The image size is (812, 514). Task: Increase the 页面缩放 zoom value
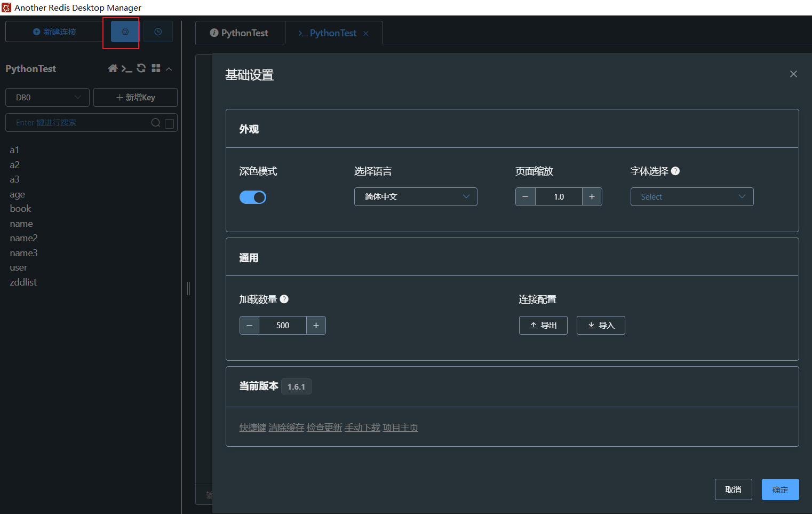[x=592, y=197]
